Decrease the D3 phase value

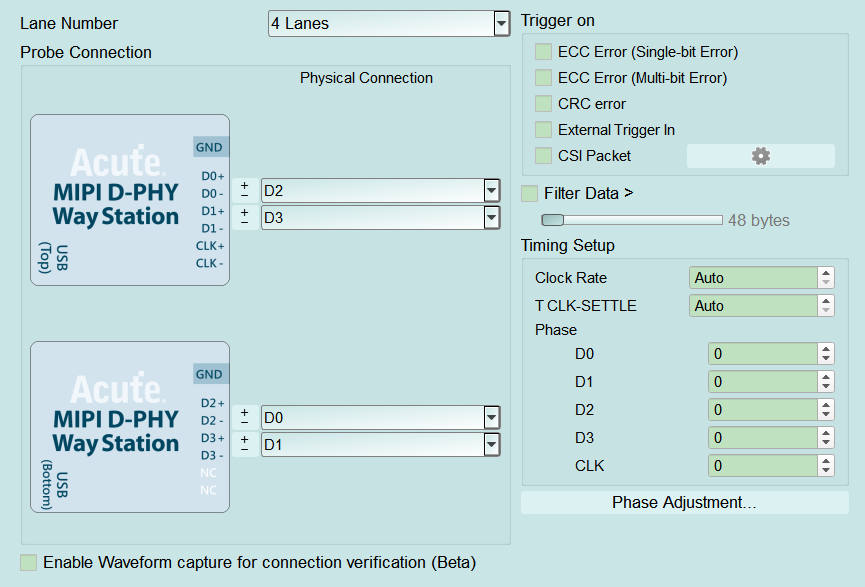826,444
